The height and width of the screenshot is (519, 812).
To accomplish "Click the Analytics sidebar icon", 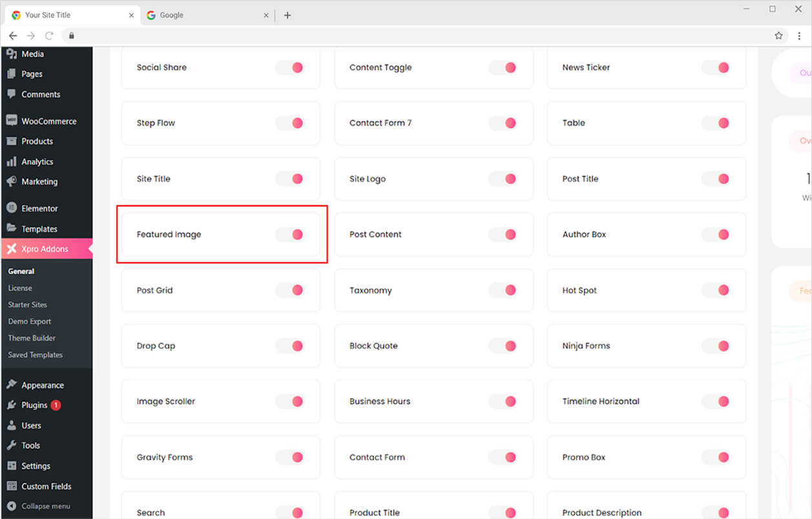I will [12, 161].
